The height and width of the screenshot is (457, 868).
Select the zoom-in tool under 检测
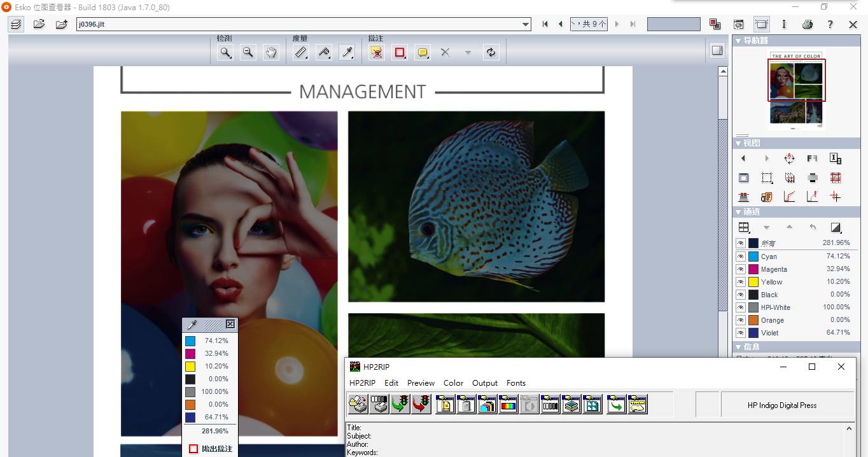(x=225, y=52)
